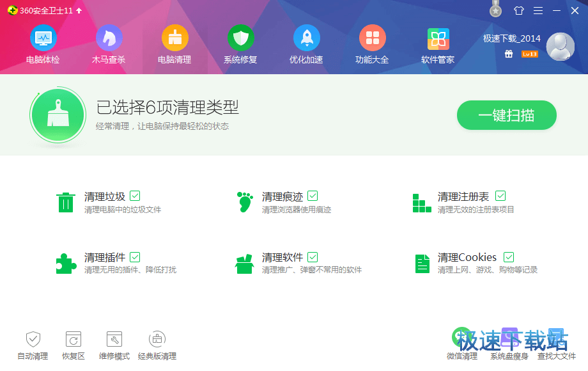Click the 已选择6项清理类型 heading
This screenshot has height=371, width=588.
click(x=167, y=107)
